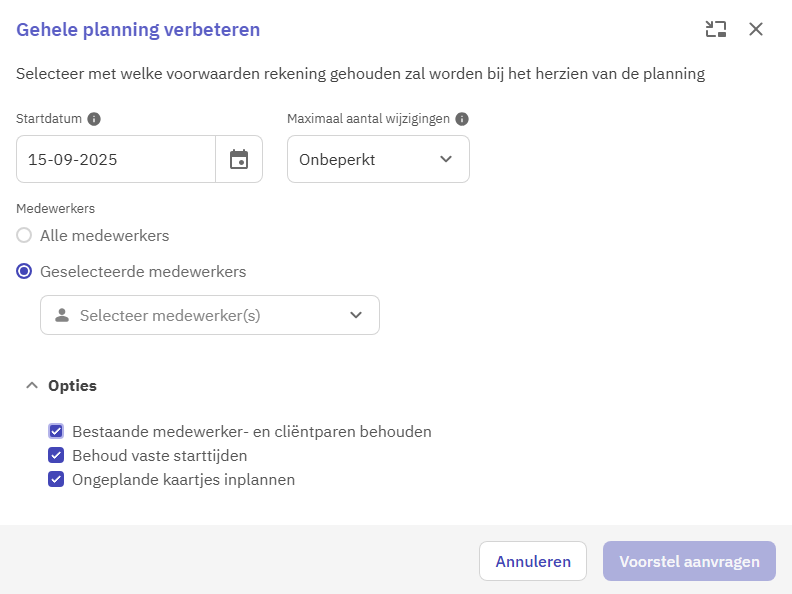Screen dimensions: 792x594
Task: Click the arrow in Selecteer medewerker(s) field
Action: [x=356, y=315]
